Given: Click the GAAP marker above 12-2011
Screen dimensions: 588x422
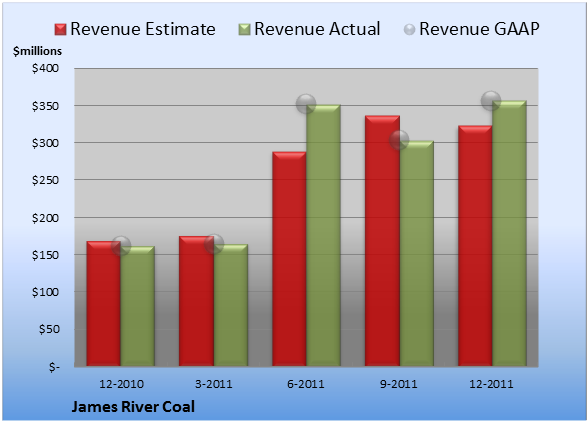Looking at the screenshot, I should (491, 101).
